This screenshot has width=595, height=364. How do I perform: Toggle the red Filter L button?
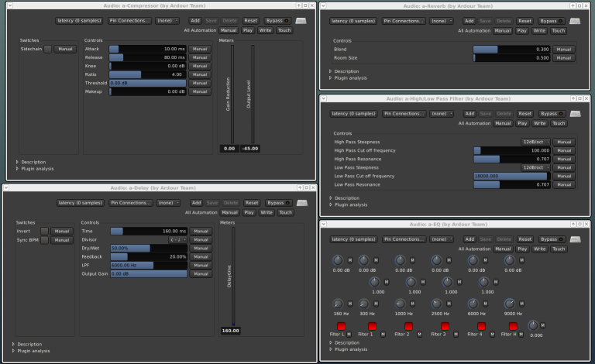tap(340, 326)
